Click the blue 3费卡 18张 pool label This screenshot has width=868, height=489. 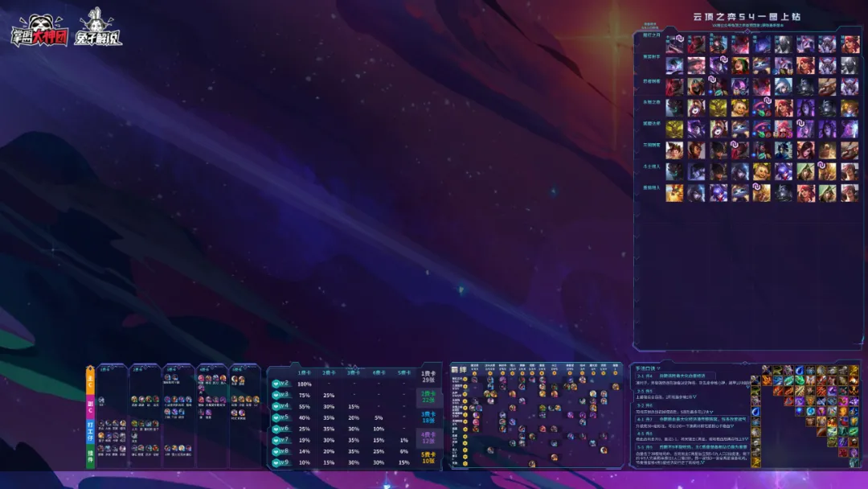[428, 417]
